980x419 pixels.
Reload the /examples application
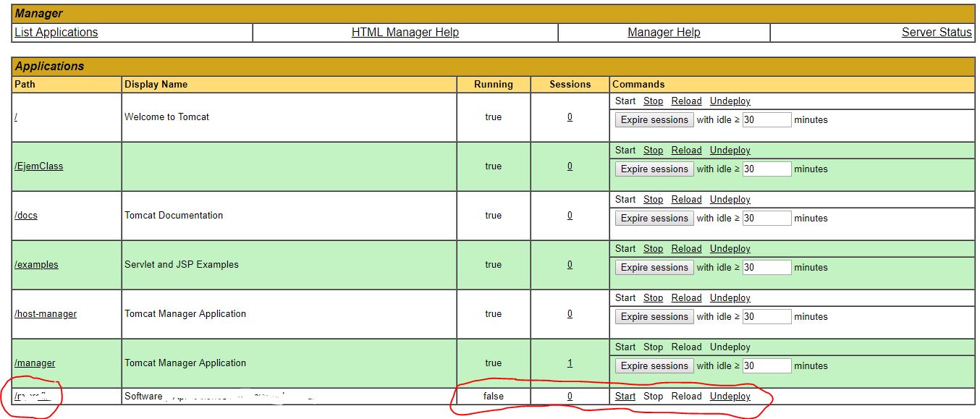686,249
